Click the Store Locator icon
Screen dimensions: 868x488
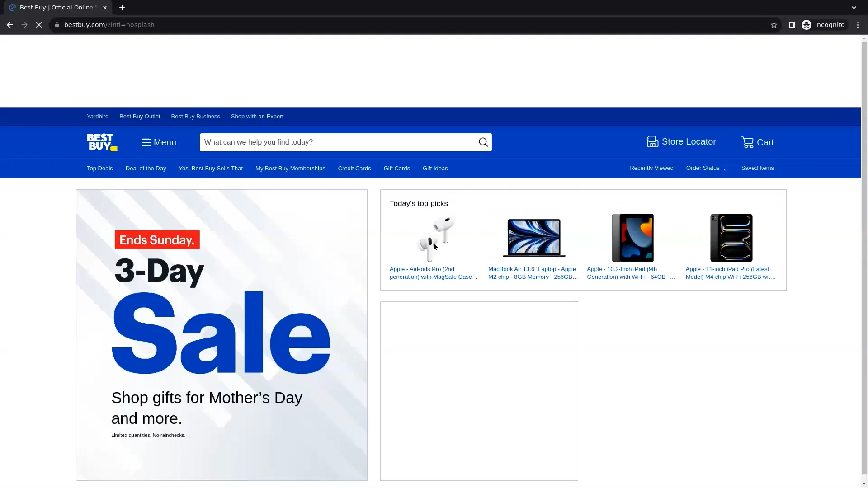(652, 141)
